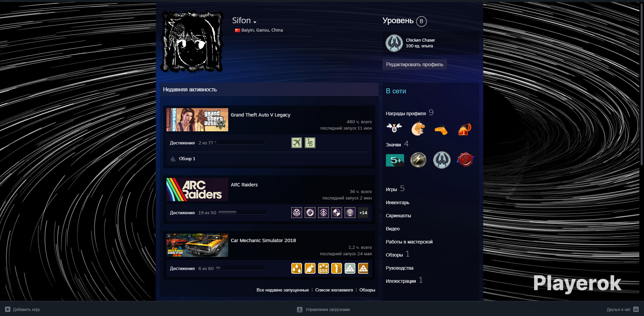Open Работы в мастерской
Viewport: 644px width, 316px height.
point(409,242)
